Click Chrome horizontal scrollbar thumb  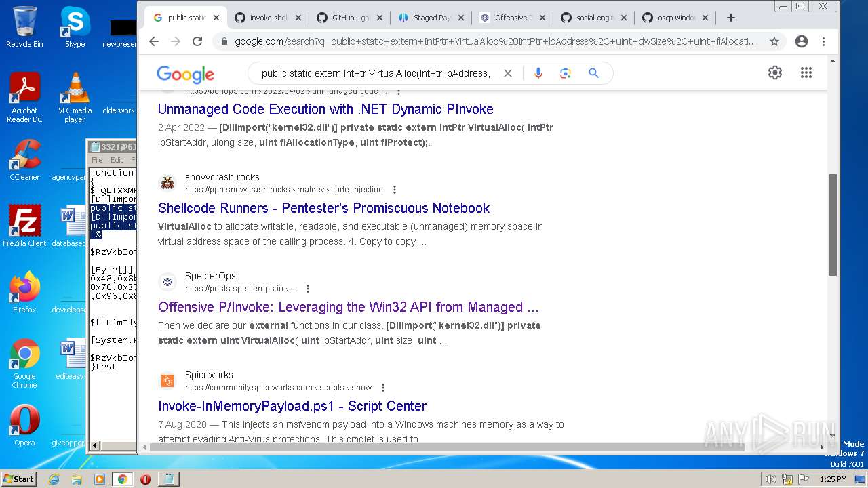tap(447, 447)
